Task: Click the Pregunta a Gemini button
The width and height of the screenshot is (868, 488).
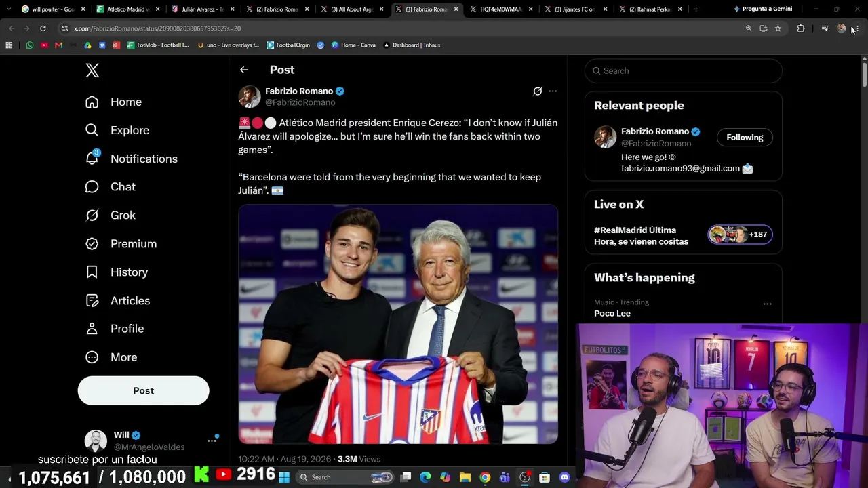Action: pyautogui.click(x=763, y=9)
